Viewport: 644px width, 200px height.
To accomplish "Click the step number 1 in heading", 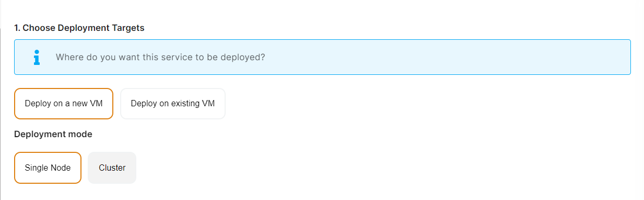I will [x=17, y=28].
